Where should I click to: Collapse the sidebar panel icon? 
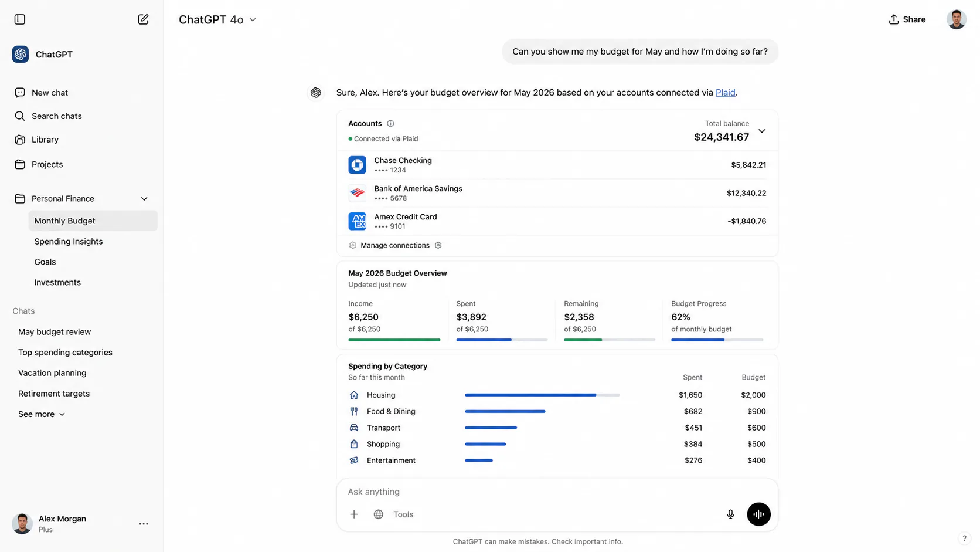20,19
